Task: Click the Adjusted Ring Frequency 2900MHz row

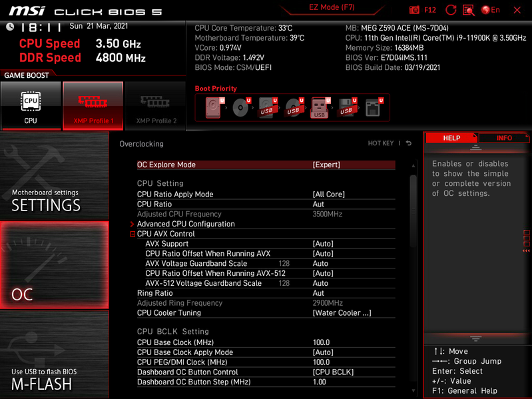Action: pos(266,303)
